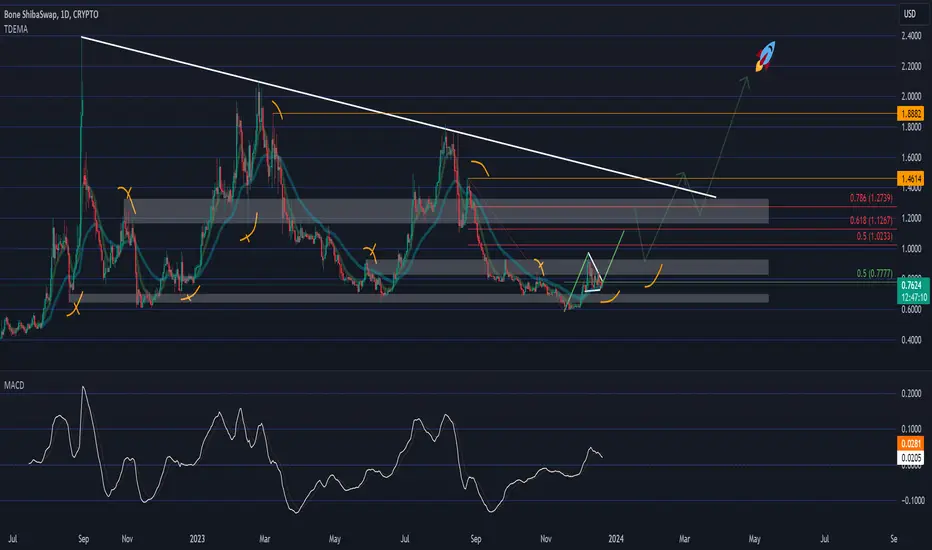
Task: Open the USD currency selector
Action: [x=910, y=14]
